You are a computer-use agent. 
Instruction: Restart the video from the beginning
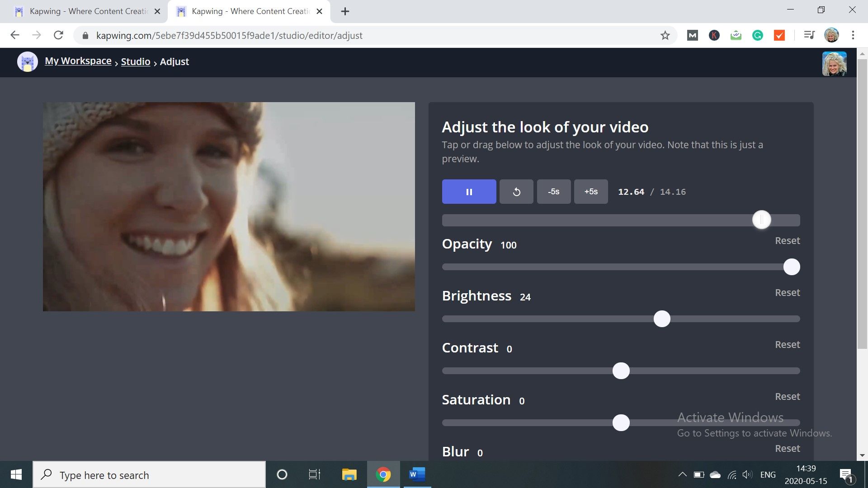pyautogui.click(x=516, y=192)
